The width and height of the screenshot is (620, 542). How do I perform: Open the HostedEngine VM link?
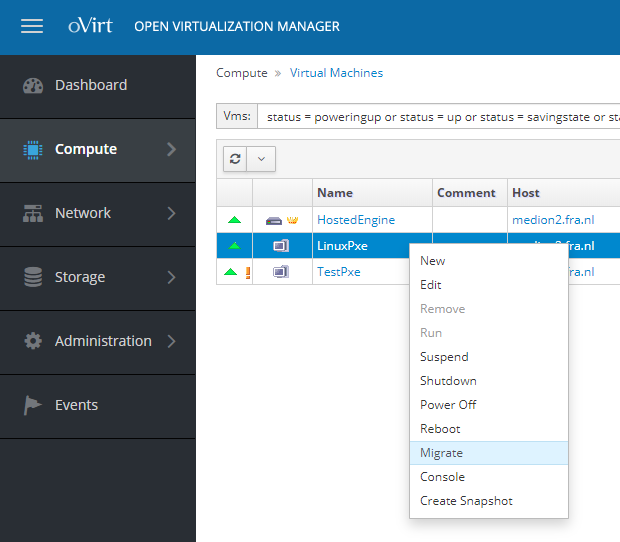(x=355, y=220)
